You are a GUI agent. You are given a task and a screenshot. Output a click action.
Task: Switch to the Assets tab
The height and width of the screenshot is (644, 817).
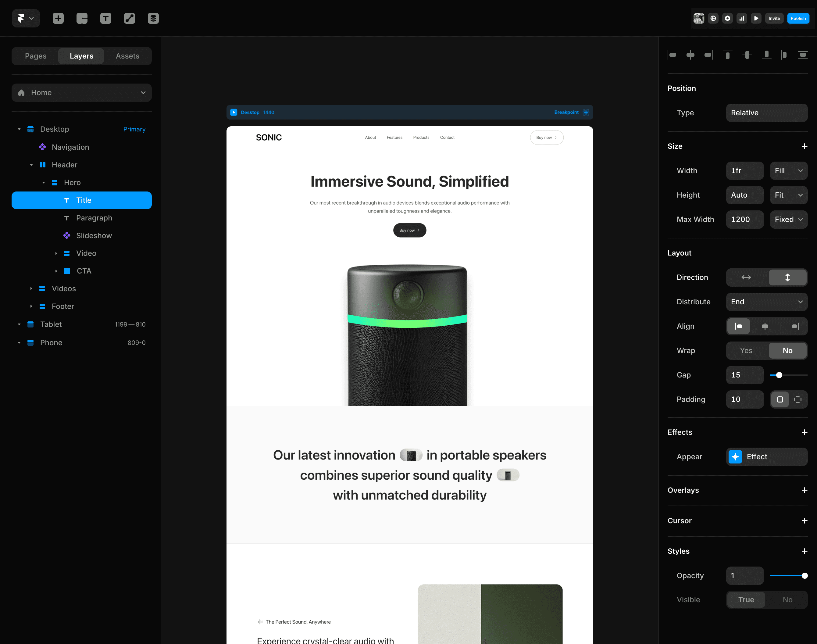[x=127, y=56]
